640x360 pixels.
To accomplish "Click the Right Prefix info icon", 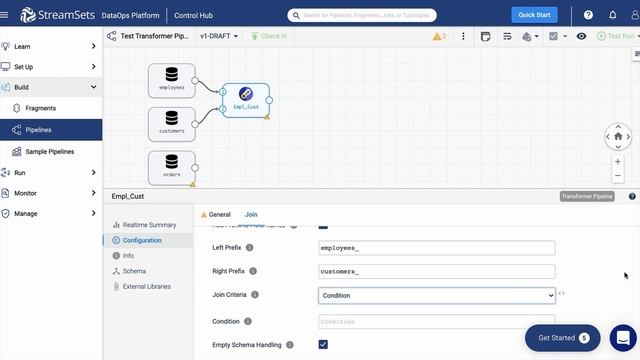I will coord(253,271).
